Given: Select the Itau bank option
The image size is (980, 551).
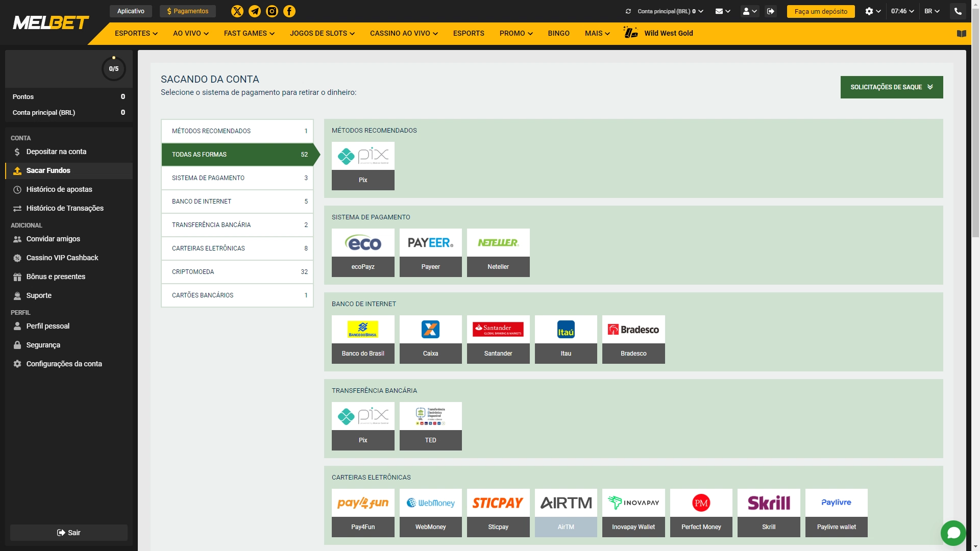Looking at the screenshot, I should point(566,339).
